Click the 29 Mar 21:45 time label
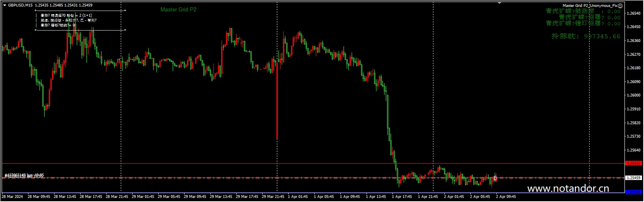 (x=273, y=197)
